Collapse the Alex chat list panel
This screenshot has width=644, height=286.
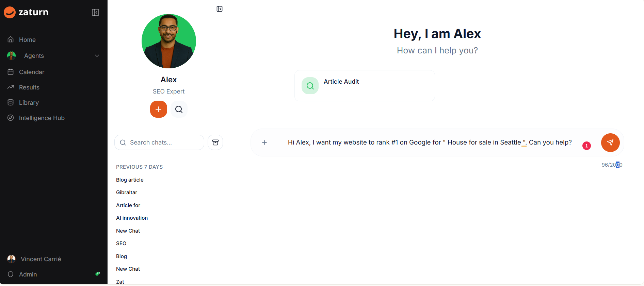click(220, 9)
